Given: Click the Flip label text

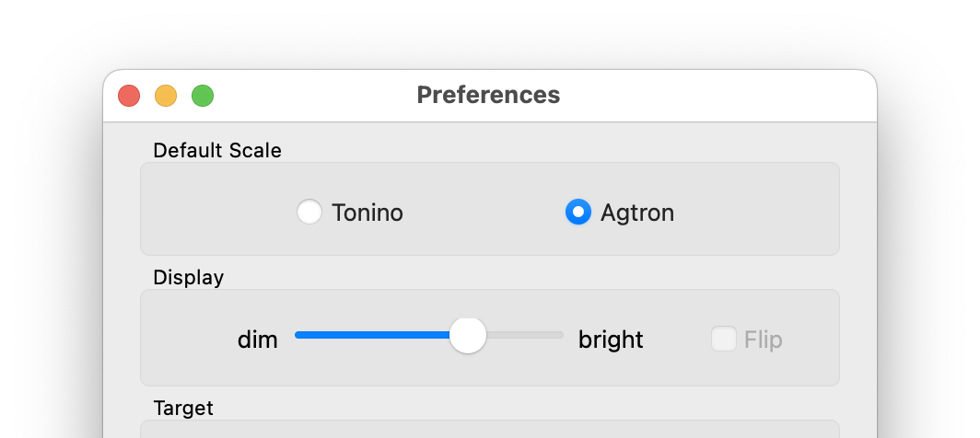Looking at the screenshot, I should tap(764, 340).
